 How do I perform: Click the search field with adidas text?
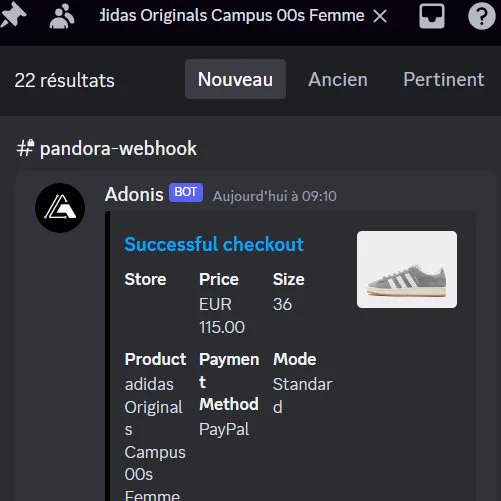pos(232,16)
